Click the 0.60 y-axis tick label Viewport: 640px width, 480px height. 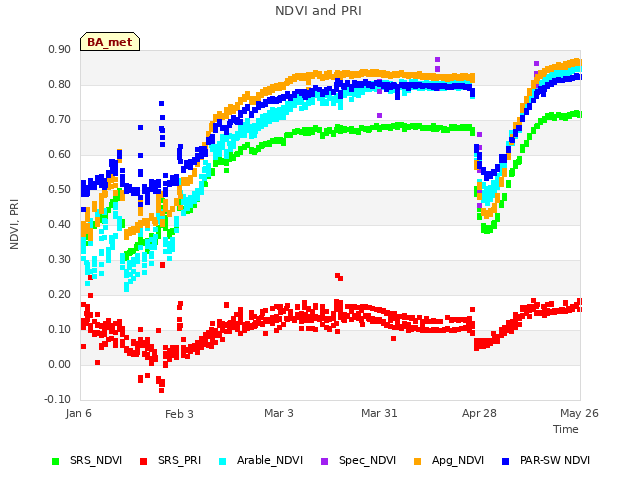click(x=60, y=155)
